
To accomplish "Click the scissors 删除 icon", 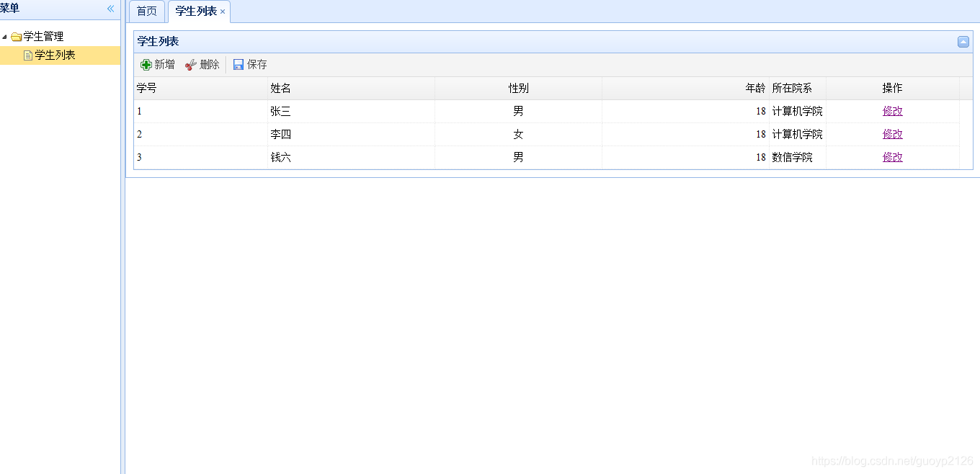I will tap(191, 65).
